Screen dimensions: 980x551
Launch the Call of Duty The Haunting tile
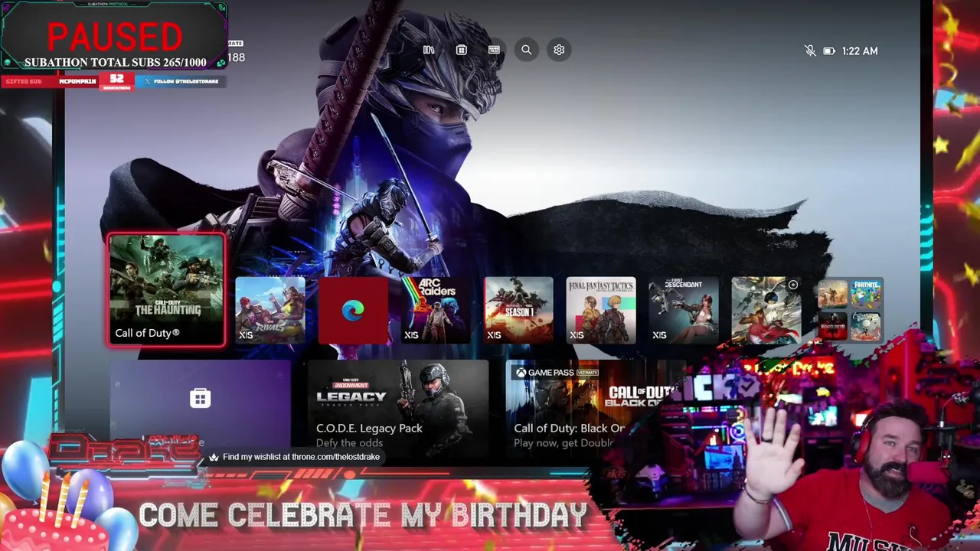166,290
